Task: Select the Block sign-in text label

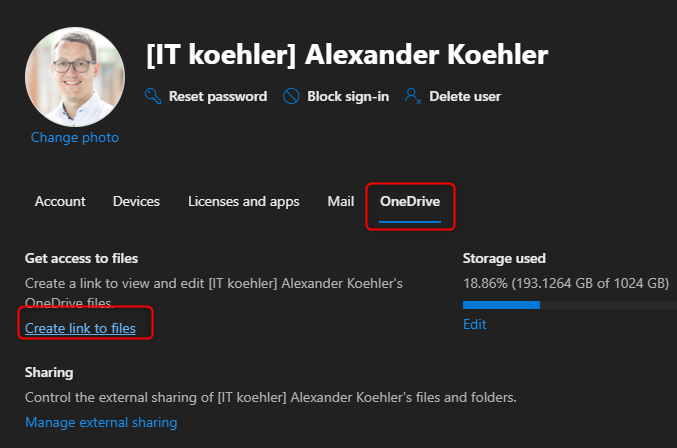Action: (349, 97)
